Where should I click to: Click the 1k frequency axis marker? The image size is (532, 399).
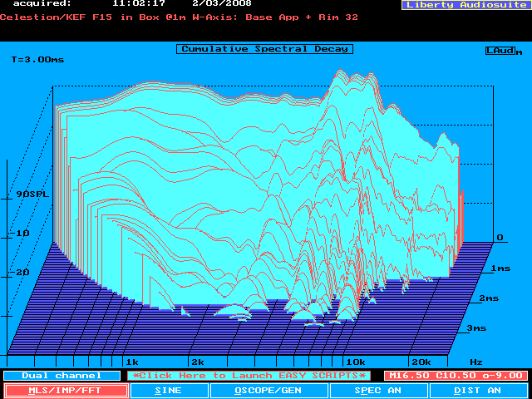[x=131, y=362]
